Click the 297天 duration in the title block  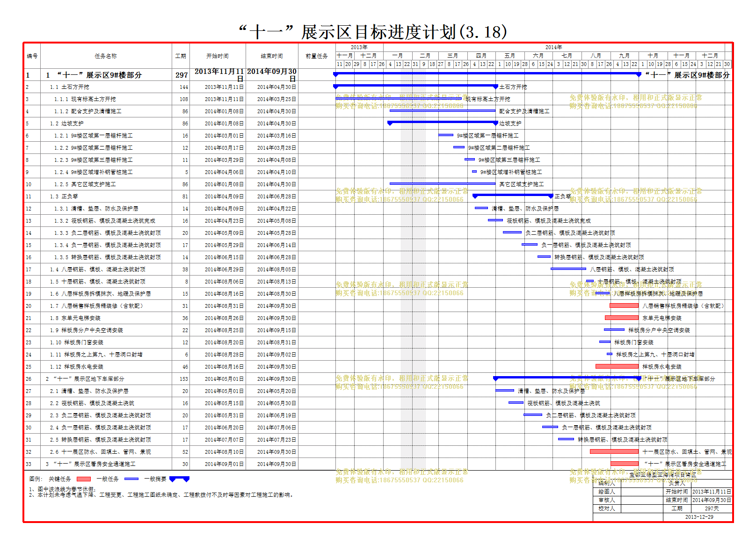pos(711,509)
